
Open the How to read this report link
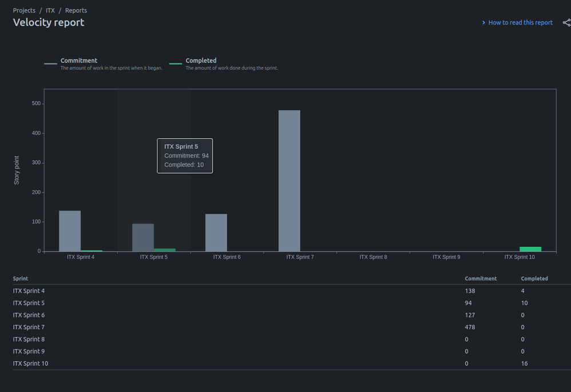coord(520,22)
